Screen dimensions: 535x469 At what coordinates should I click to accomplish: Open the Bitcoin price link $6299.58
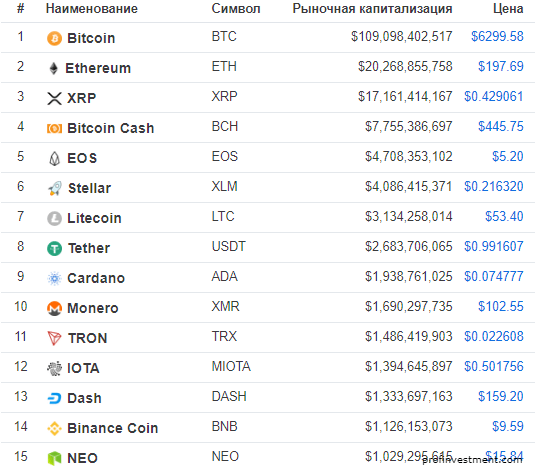tap(497, 36)
